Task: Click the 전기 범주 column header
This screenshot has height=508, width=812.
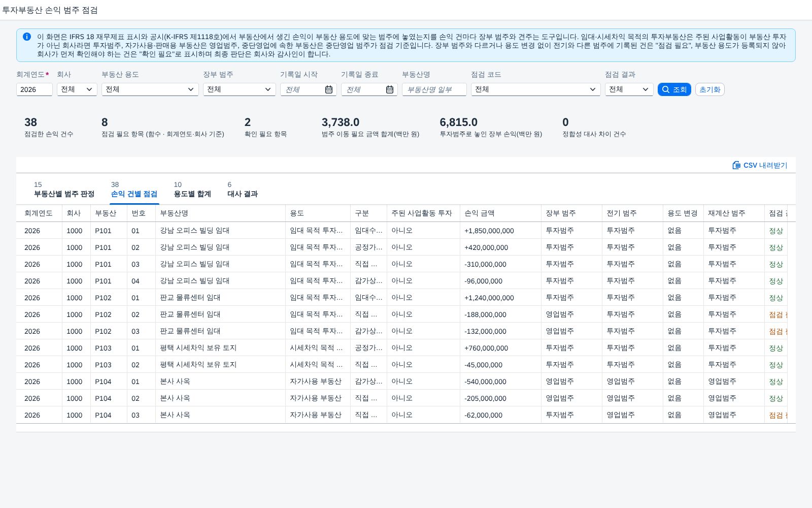Action: point(632,213)
